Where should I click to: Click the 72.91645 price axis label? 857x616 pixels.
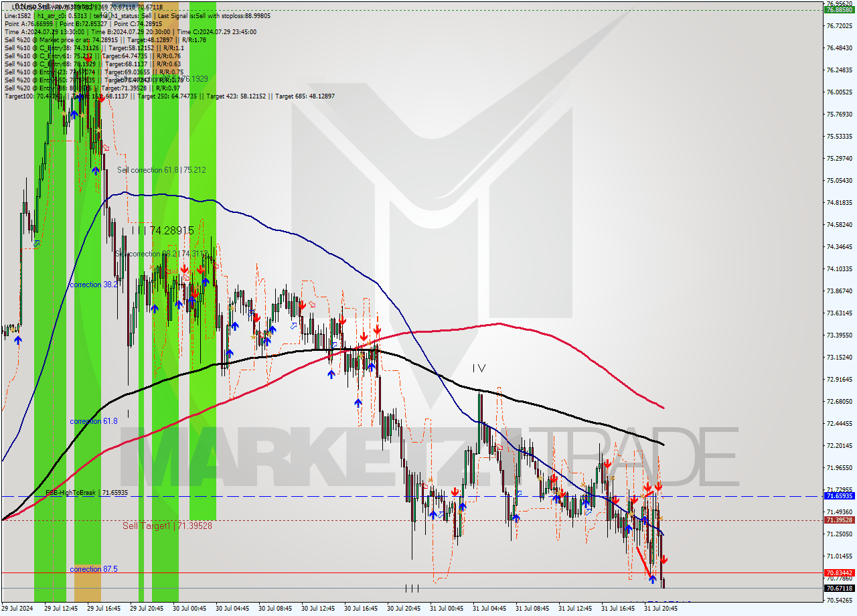coord(840,380)
